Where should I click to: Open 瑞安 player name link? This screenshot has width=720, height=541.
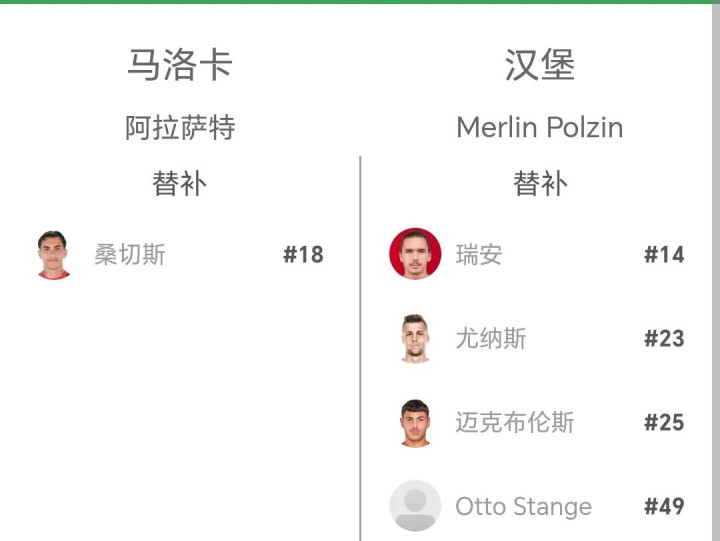point(479,255)
